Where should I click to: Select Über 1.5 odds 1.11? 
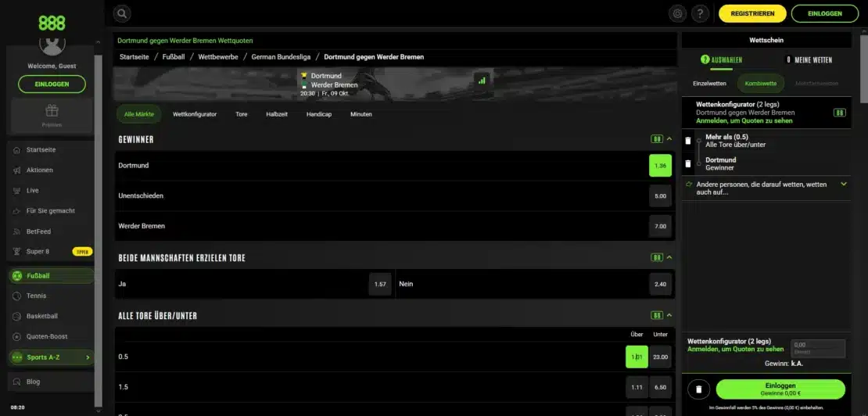[x=637, y=387]
